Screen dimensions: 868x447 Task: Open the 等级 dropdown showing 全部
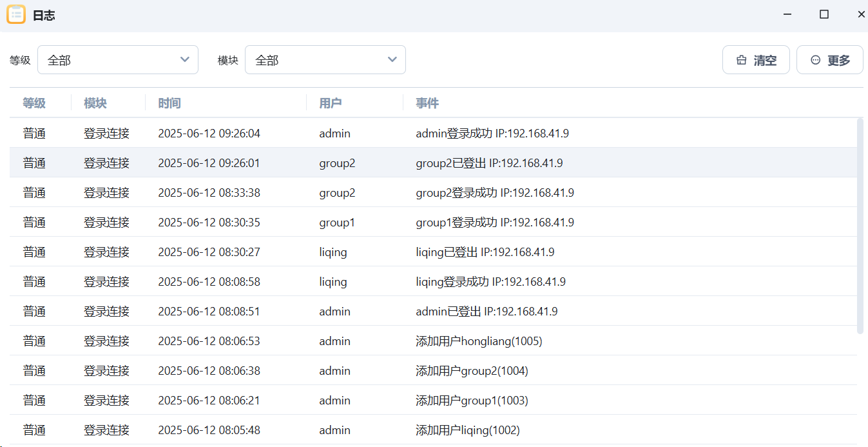click(118, 60)
